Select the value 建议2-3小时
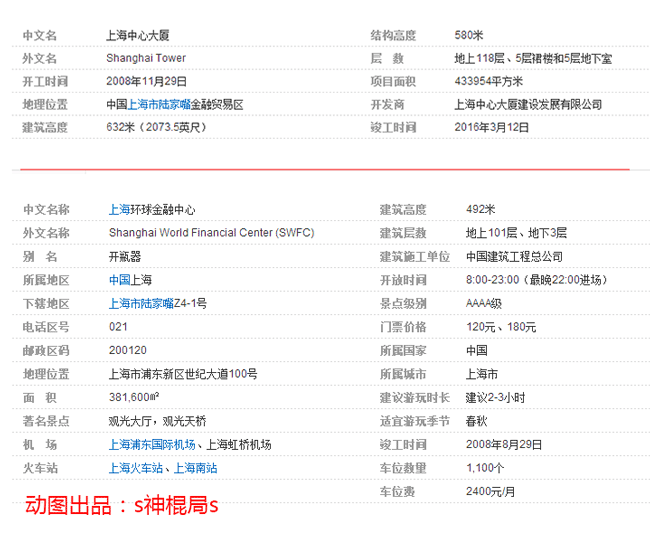The height and width of the screenshot is (538, 650). point(495,398)
